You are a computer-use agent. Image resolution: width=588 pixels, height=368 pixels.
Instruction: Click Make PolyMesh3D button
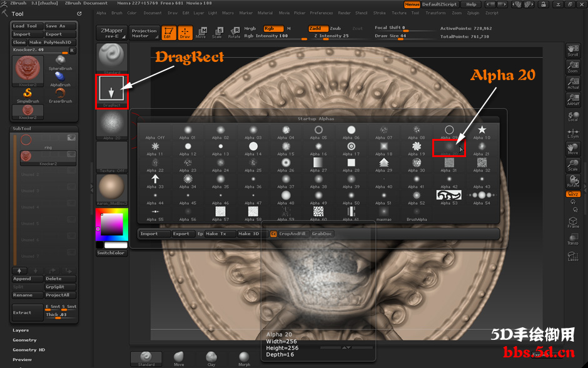coord(53,43)
